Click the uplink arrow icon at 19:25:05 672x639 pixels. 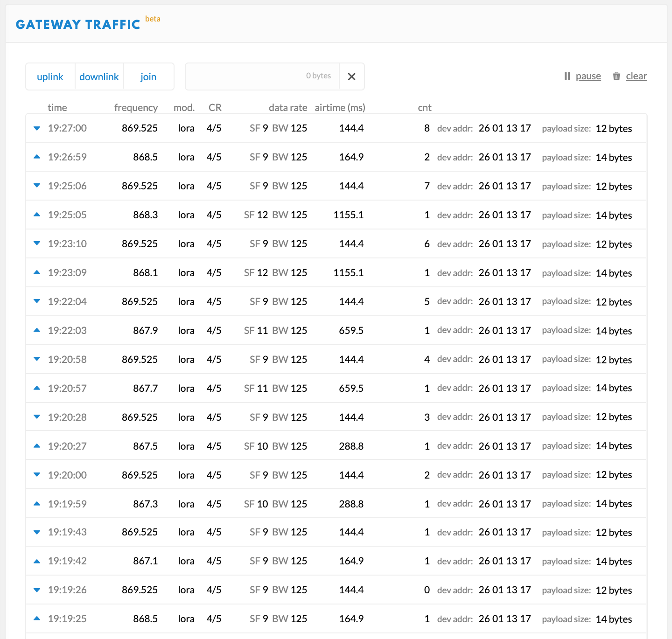[x=37, y=215]
